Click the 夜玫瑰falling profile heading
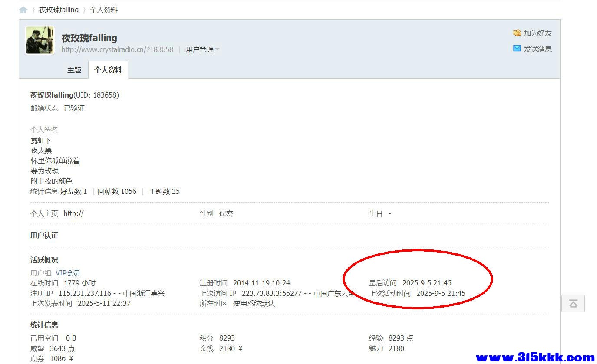This screenshot has height=364, width=597. click(x=89, y=38)
